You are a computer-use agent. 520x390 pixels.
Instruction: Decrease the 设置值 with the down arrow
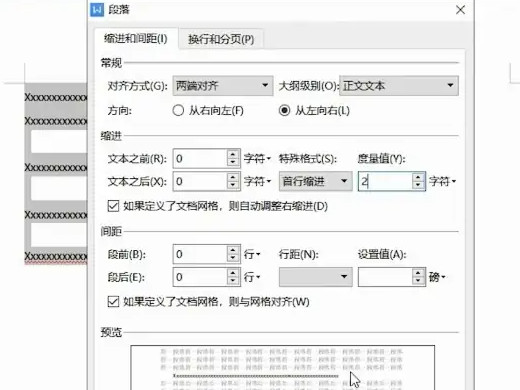(x=418, y=282)
